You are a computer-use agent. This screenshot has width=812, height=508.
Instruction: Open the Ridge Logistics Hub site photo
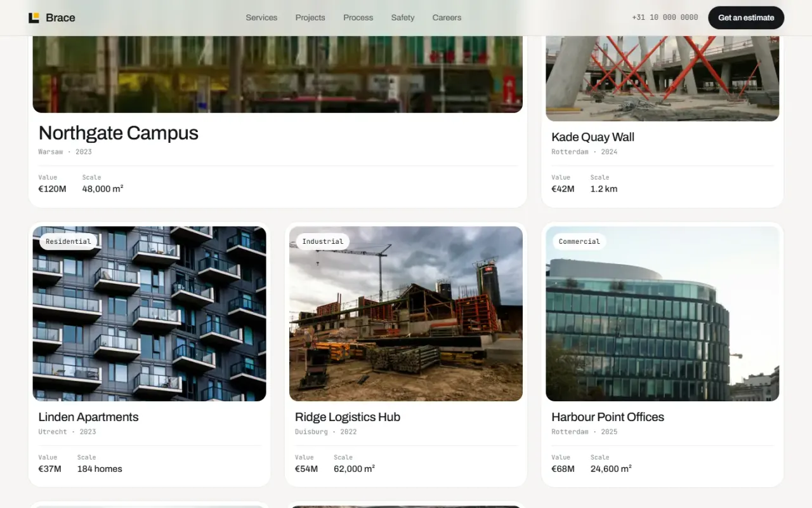(406, 314)
